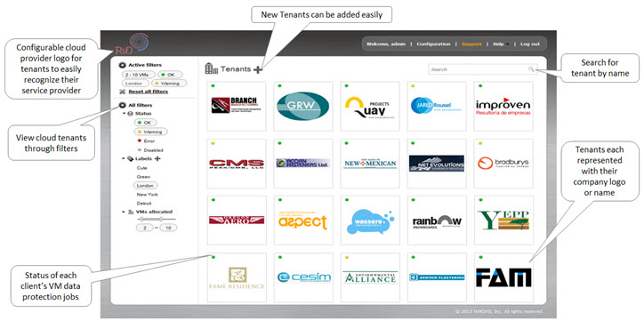Click the Active filters gear icon

[122, 65]
